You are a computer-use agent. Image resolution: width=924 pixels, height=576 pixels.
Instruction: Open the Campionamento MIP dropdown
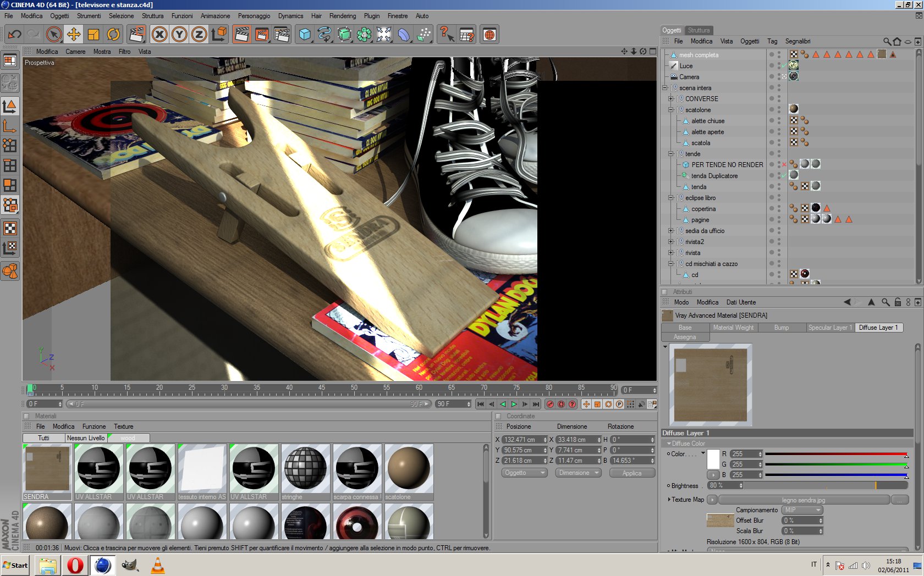pos(802,510)
